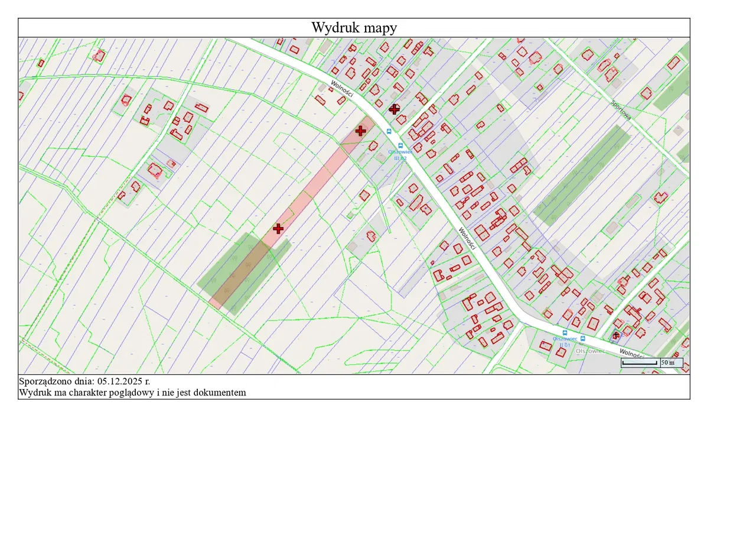Click the Olszowiec II 01 stop label
756x535 pixels.
[565, 342]
